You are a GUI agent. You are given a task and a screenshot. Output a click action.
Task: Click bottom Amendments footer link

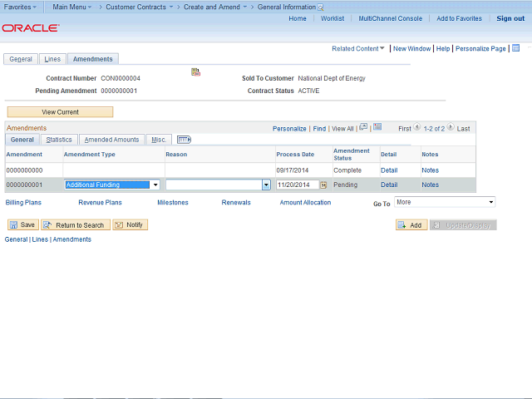[x=72, y=239]
